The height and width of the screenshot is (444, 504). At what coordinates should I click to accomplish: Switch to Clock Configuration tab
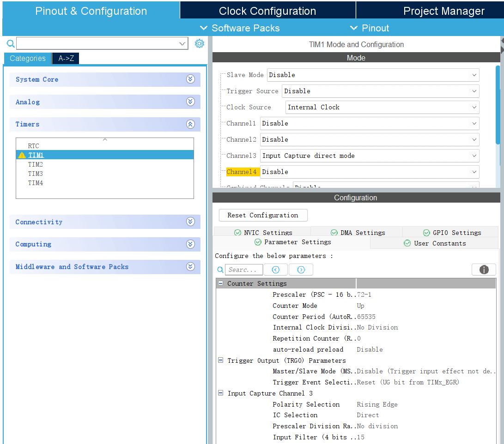267,11
